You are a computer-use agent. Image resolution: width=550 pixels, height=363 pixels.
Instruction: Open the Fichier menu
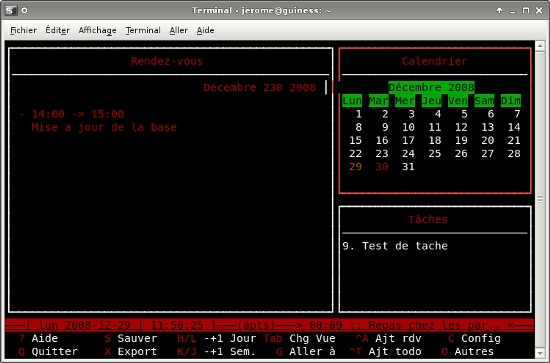tap(24, 31)
